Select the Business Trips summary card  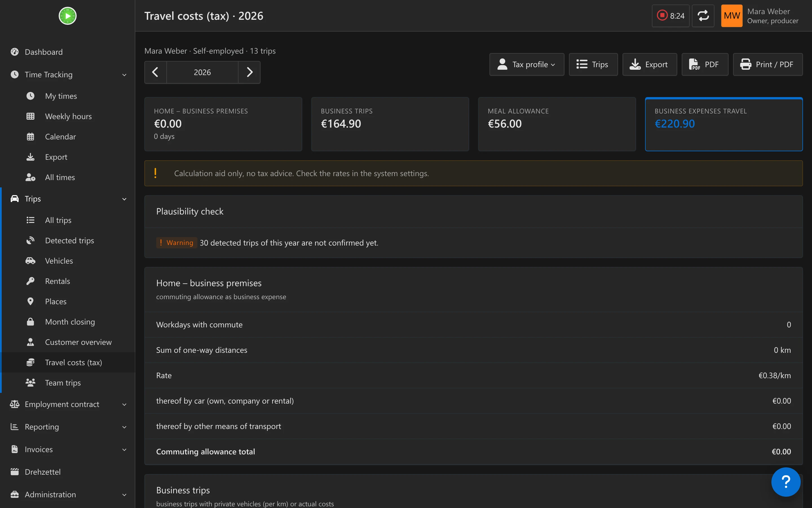click(390, 124)
